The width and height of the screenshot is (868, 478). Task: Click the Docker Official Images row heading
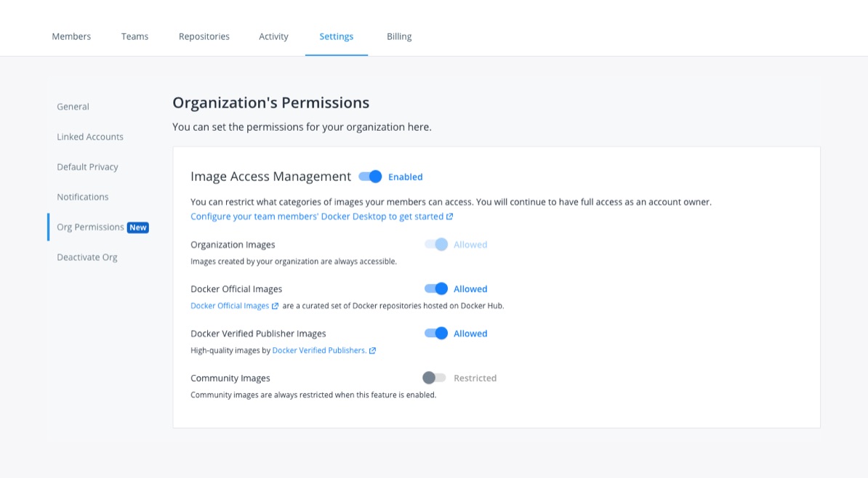[x=236, y=289]
